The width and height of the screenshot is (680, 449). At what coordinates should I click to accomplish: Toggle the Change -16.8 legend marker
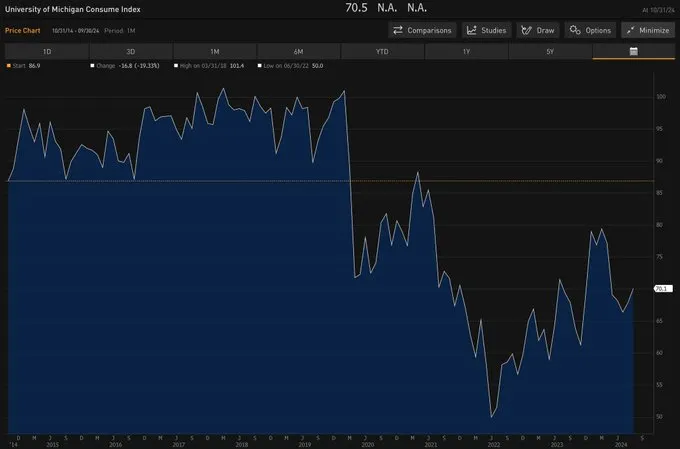pos(92,66)
